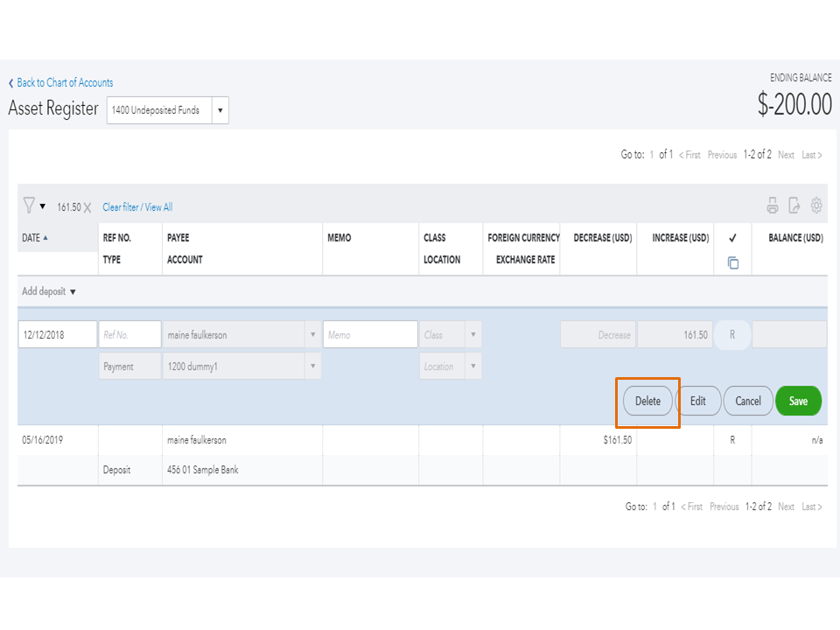Viewport: 840px width, 630px height.
Task: Click the checkmark reconcile column header
Action: click(732, 238)
